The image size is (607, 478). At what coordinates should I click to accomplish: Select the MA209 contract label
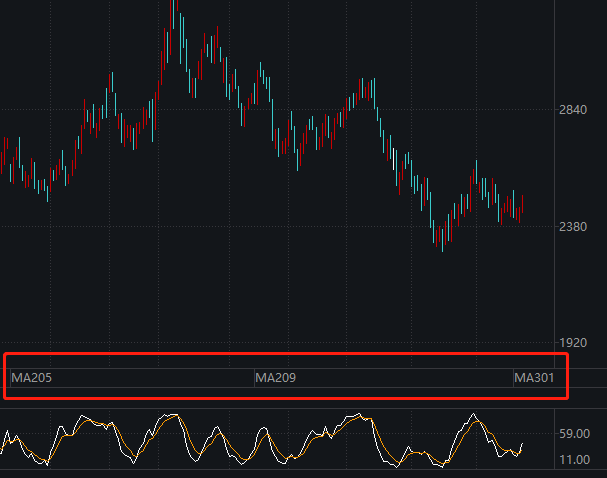(x=276, y=378)
